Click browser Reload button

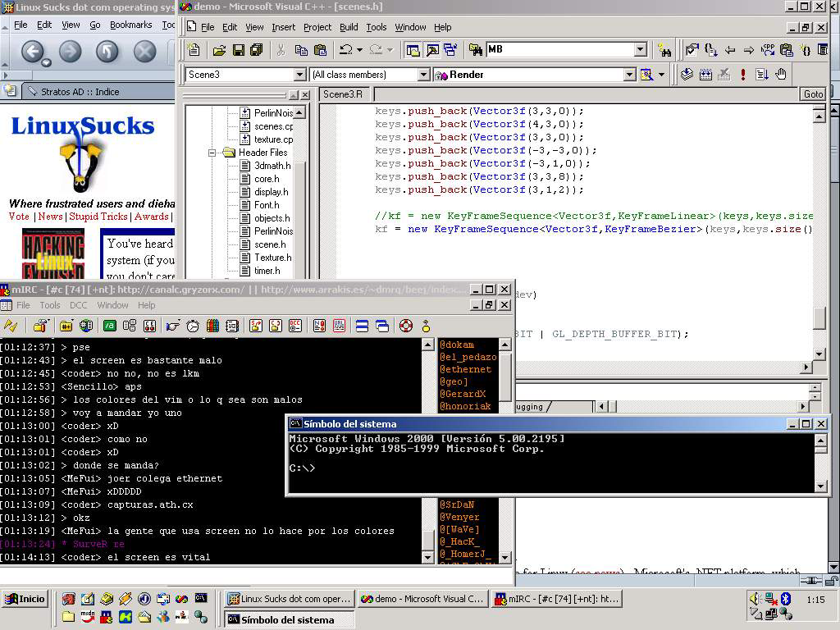107,52
